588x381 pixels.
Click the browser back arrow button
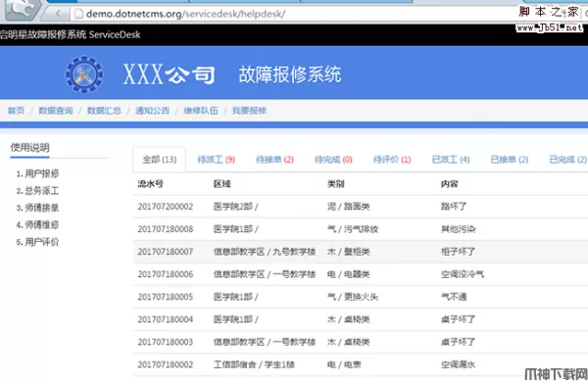tap(58, 15)
